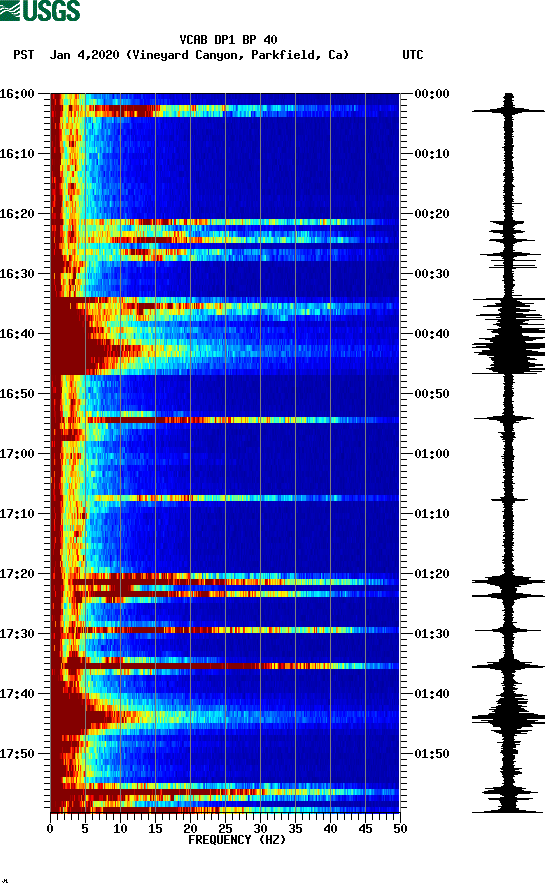Click the 10 Hz frequency tick label
Viewport: 552px width, 892px height.
pos(120,829)
